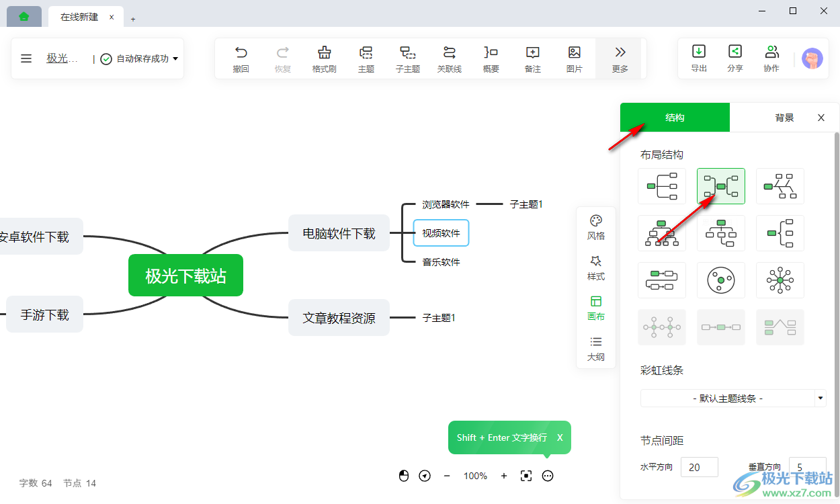Screen dimensions: 840x504
Task: Open a new tab with plus
Action: (x=133, y=19)
